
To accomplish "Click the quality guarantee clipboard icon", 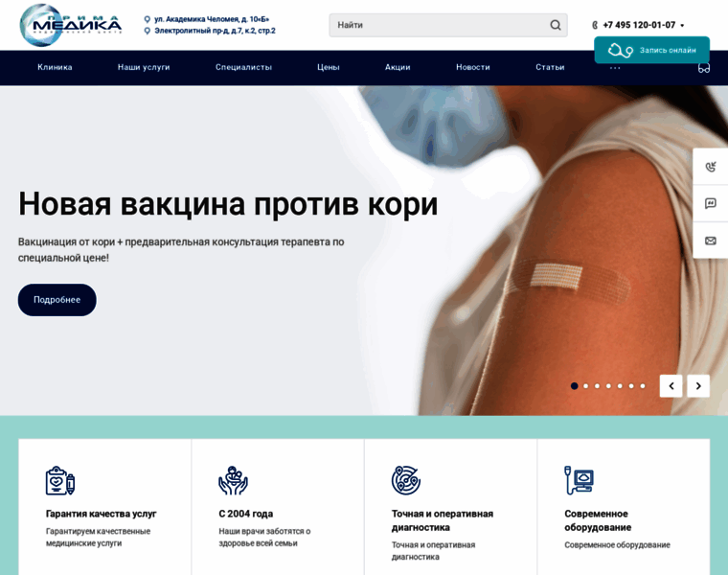I will 60,481.
